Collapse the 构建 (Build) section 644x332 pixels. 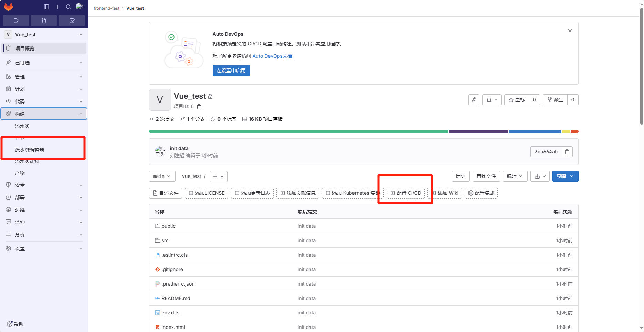pyautogui.click(x=44, y=114)
